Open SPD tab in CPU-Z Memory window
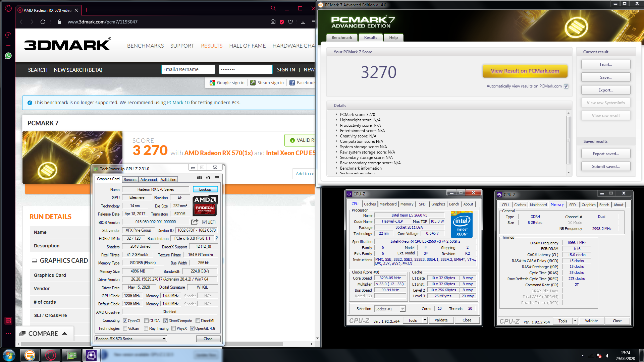 point(573,205)
